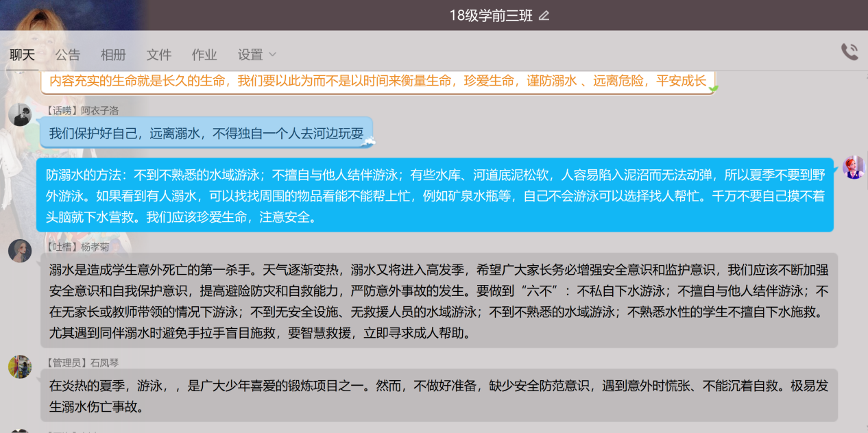Image resolution: width=868 pixels, height=433 pixels.
Task: Select the 作业 tab
Action: (204, 55)
